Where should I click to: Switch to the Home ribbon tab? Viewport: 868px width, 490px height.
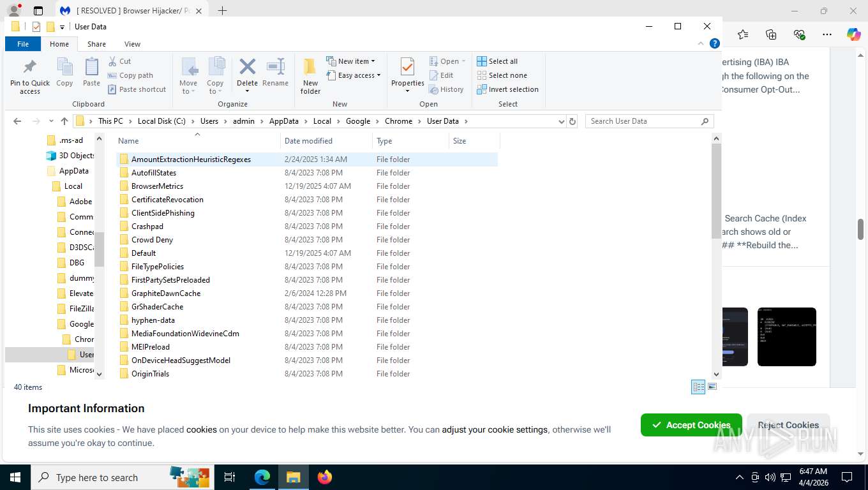pos(59,44)
